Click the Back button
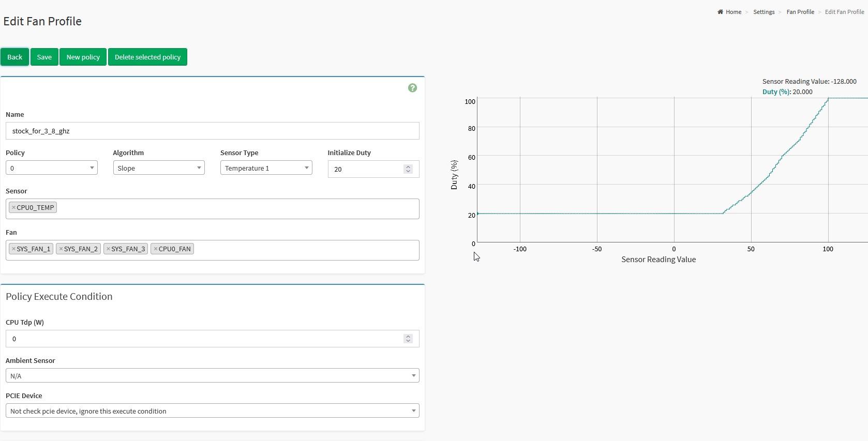The height and width of the screenshot is (441, 868). tap(14, 57)
